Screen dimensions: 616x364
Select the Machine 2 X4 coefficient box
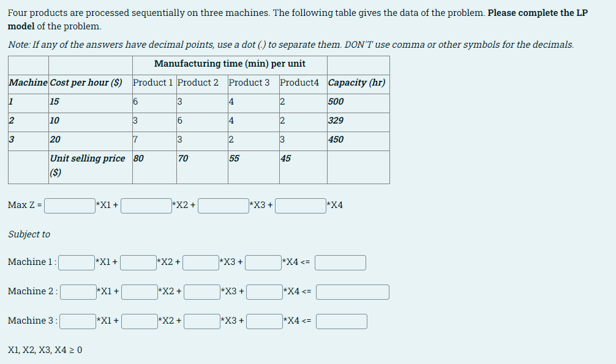pos(264,292)
